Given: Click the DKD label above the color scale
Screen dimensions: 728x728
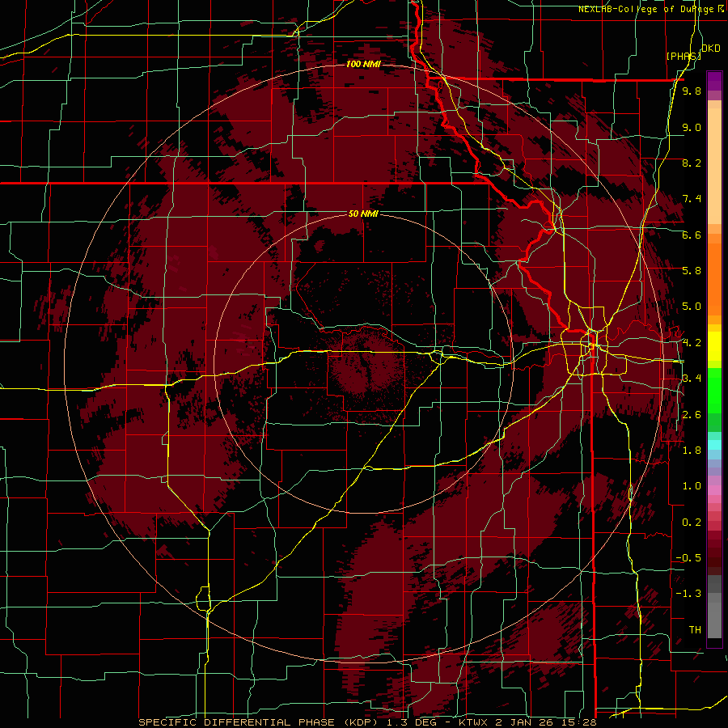Looking at the screenshot, I should click(711, 49).
